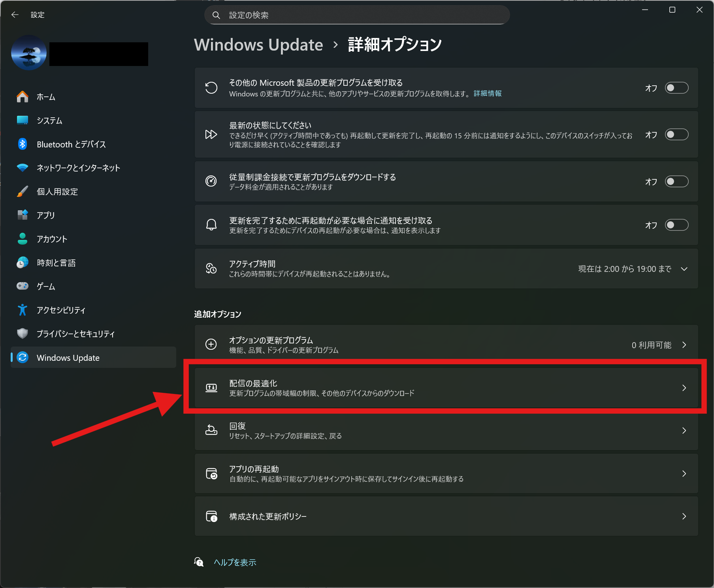Viewport: 714px width, 588px height.
Task: Click the アプリの再起動 icon
Action: pyautogui.click(x=211, y=473)
